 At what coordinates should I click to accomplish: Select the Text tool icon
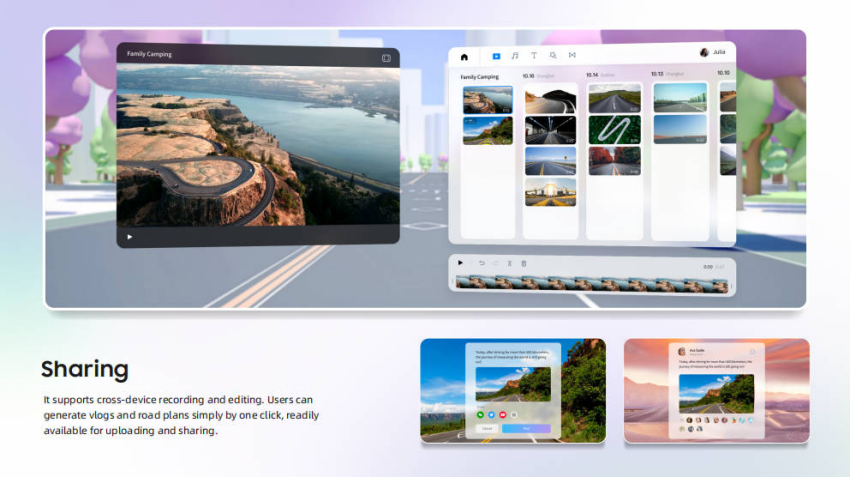coord(534,55)
